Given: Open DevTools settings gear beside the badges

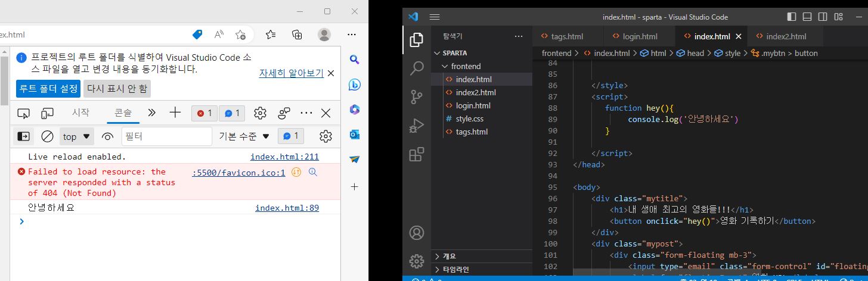Looking at the screenshot, I should click(x=260, y=113).
